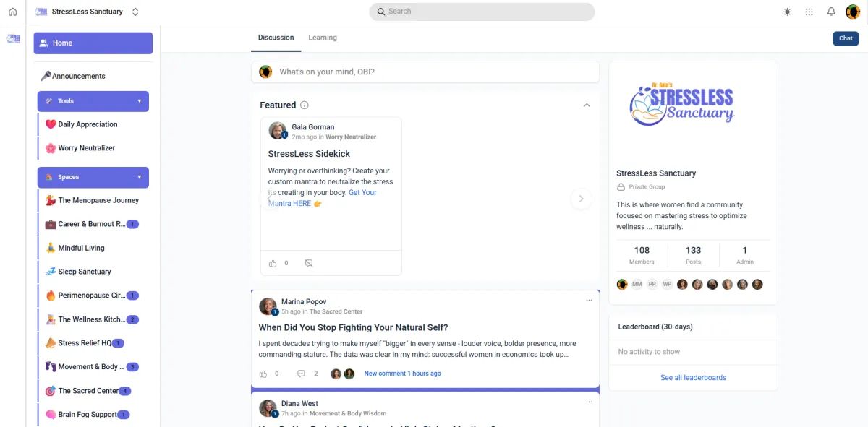Open the Chat button
Image resolution: width=868 pixels, height=427 pixels.
[x=846, y=38]
